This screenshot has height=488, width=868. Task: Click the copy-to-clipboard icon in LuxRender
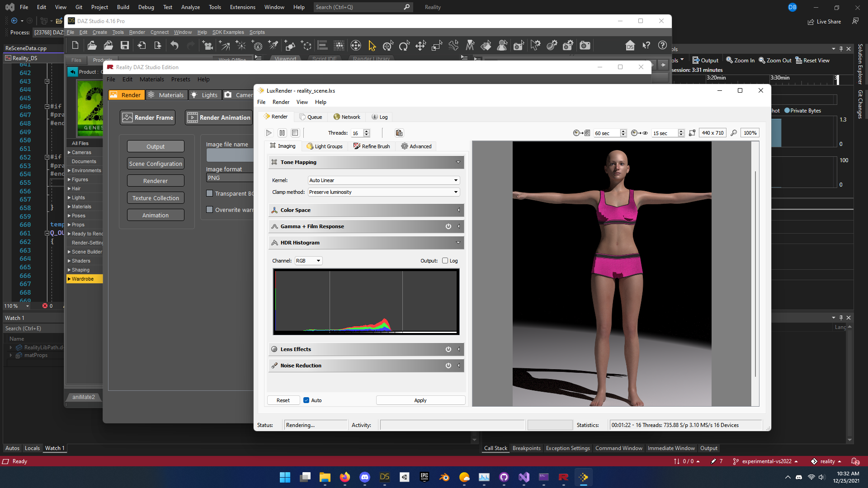coord(399,133)
